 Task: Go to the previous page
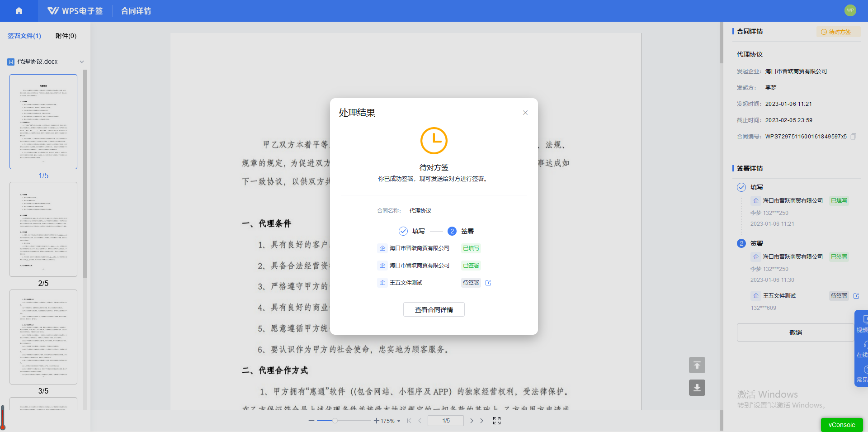420,421
